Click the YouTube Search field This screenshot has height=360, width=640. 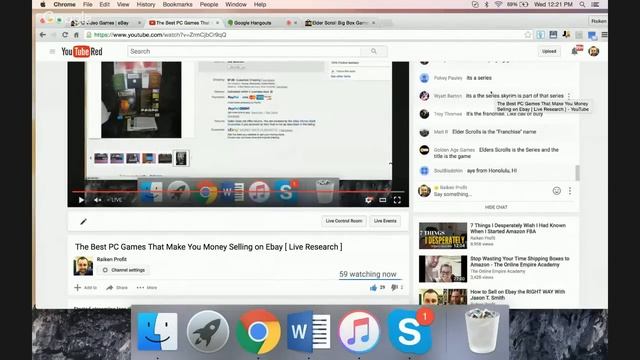pyautogui.click(x=244, y=51)
